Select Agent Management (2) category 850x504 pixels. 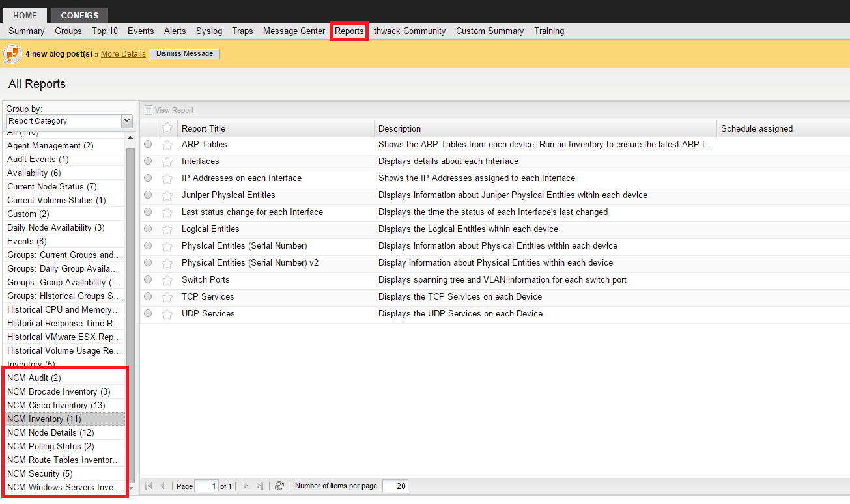pos(64,146)
